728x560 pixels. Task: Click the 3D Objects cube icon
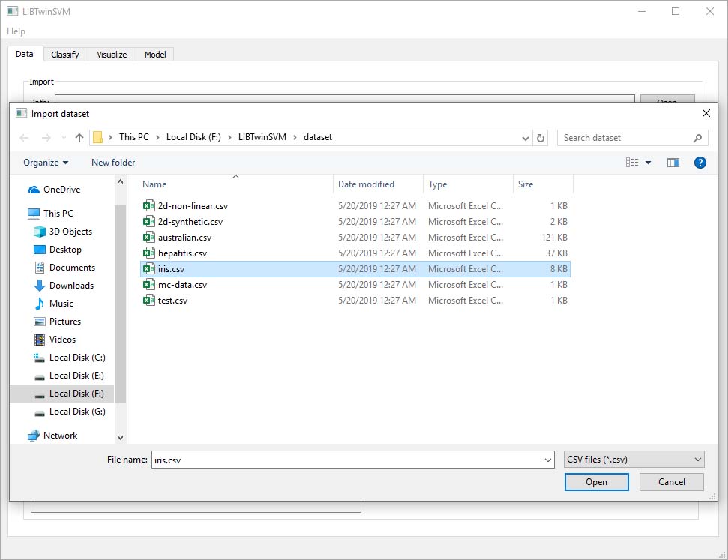[x=40, y=231]
